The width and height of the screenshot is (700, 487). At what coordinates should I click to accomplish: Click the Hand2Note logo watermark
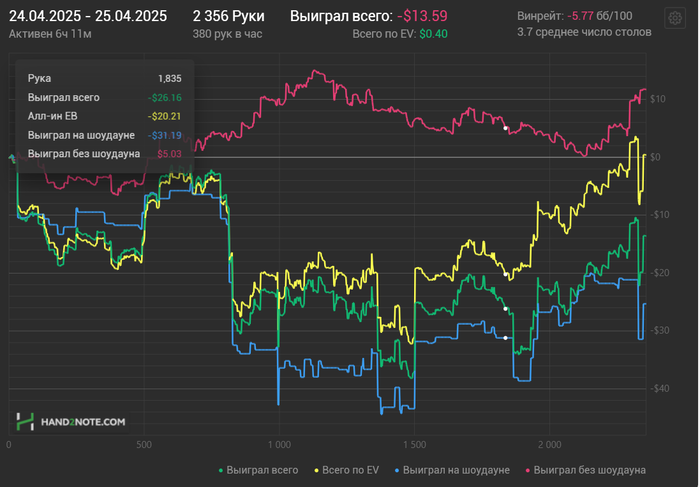pyautogui.click(x=70, y=422)
